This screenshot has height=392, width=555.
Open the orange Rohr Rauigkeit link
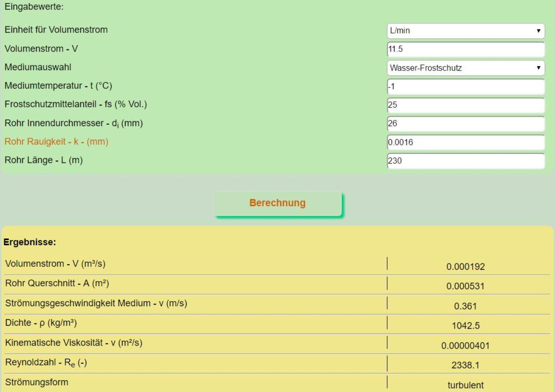pyautogui.click(x=55, y=142)
